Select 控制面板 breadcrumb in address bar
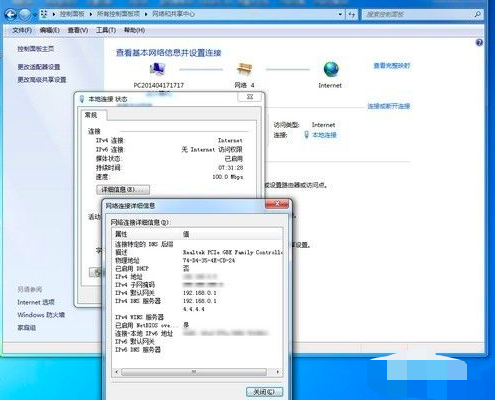 72,14
